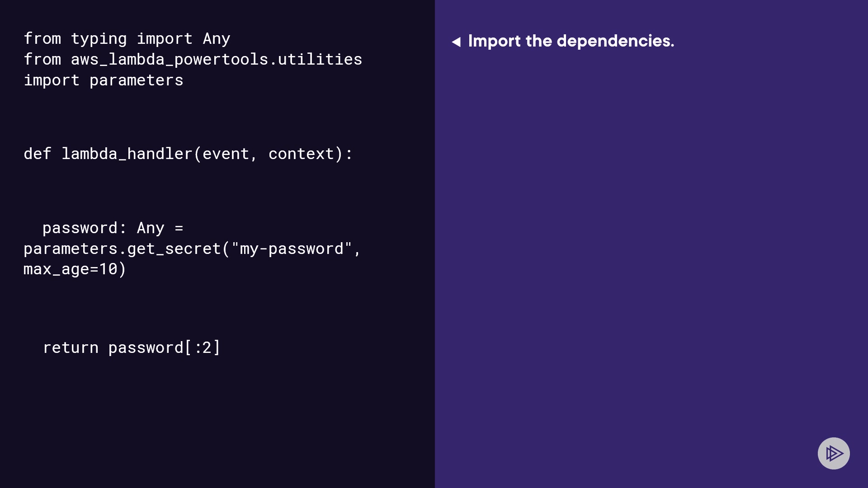Click the "Import the dependencies." heading
This screenshot has height=488, width=868.
tap(571, 41)
